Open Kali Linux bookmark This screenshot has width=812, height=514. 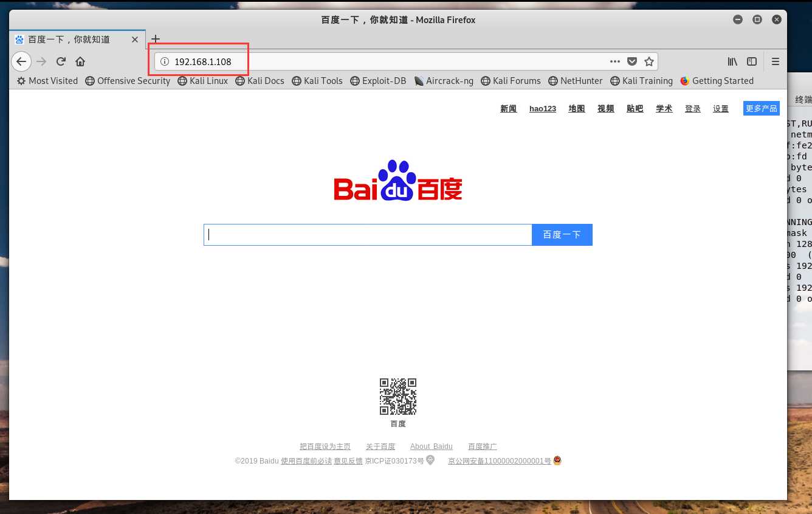point(203,81)
